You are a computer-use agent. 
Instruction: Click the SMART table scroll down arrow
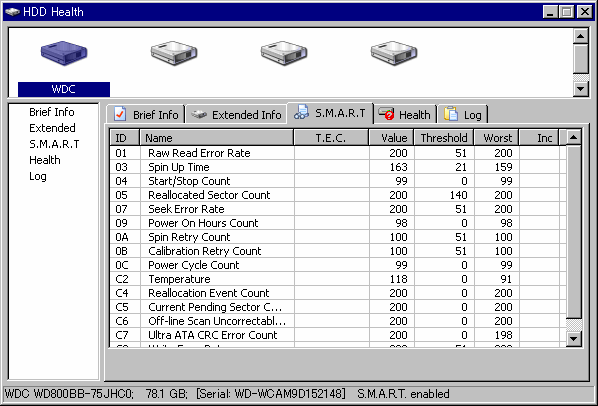[x=574, y=339]
